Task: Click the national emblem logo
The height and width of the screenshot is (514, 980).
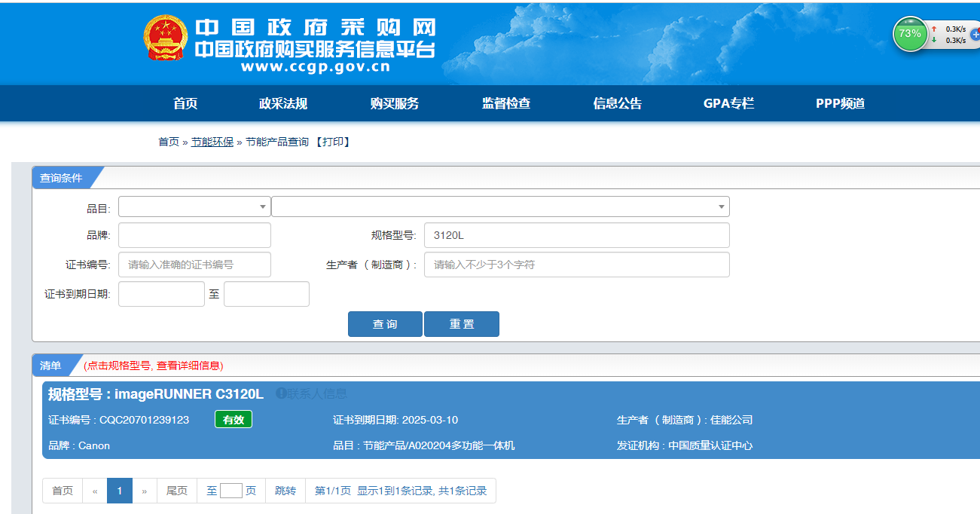Action: pos(165,38)
